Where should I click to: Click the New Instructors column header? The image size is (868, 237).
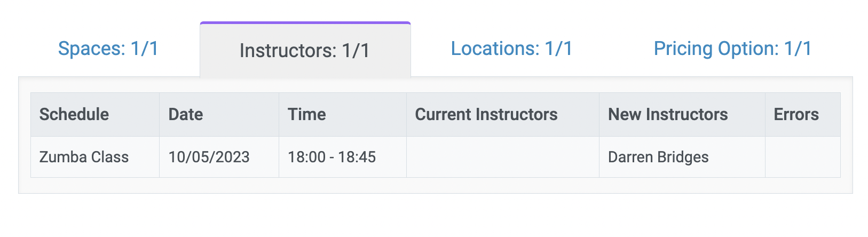coord(682,114)
